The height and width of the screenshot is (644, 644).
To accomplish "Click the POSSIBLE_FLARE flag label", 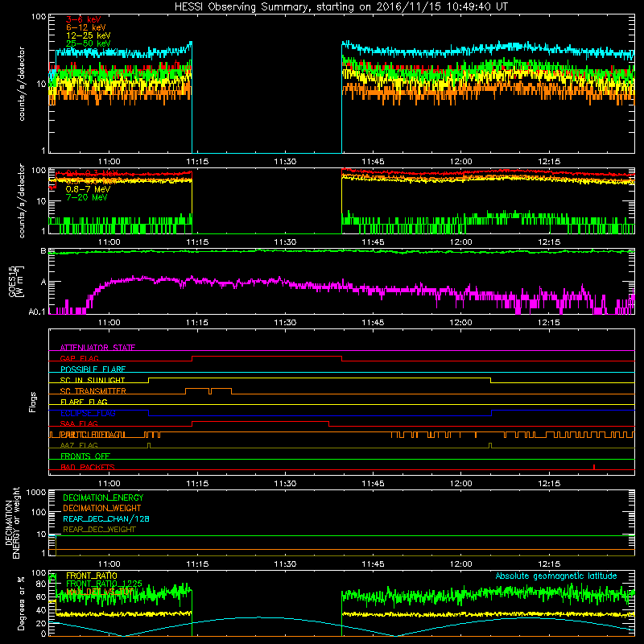I will pyautogui.click(x=93, y=369).
